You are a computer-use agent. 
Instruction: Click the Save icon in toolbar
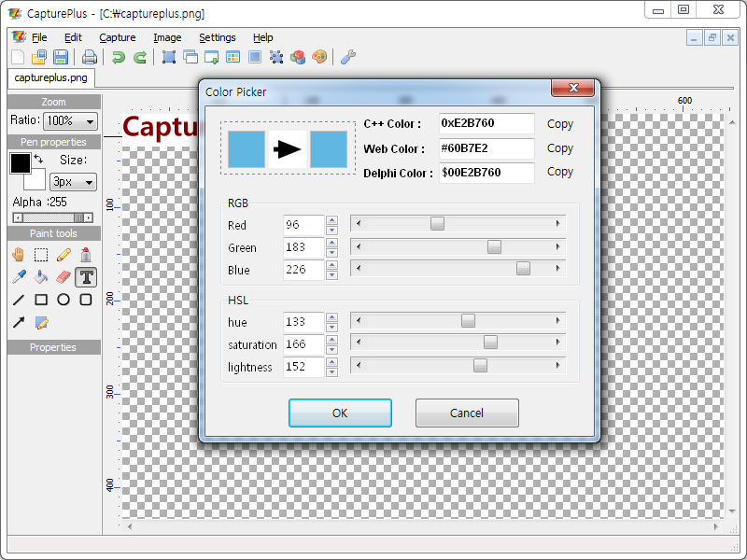pos(61,57)
